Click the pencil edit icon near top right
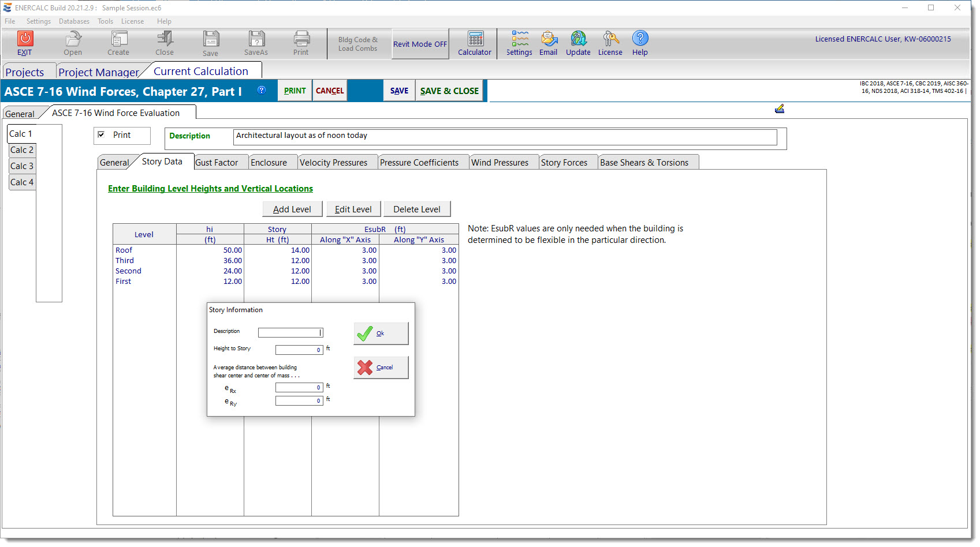Screen dimensions: 980x547 click(779, 108)
